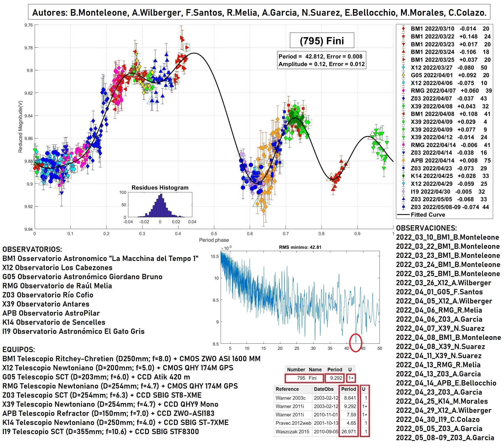Select the Amplitude = 0.12 result line
The width and height of the screenshot is (504, 447).
[x=322, y=64]
